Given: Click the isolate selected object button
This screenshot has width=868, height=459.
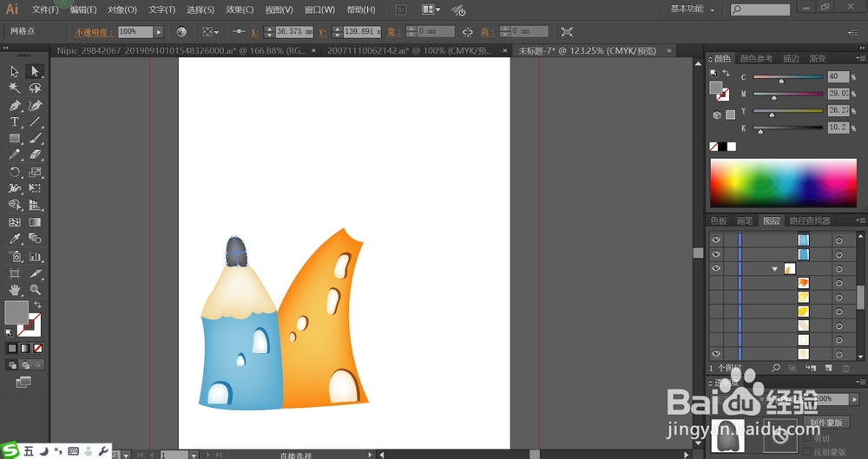Looking at the screenshot, I should (567, 32).
